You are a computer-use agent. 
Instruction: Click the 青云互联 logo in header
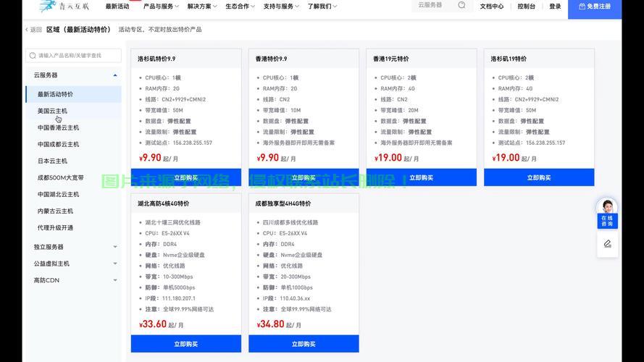(x=64, y=7)
